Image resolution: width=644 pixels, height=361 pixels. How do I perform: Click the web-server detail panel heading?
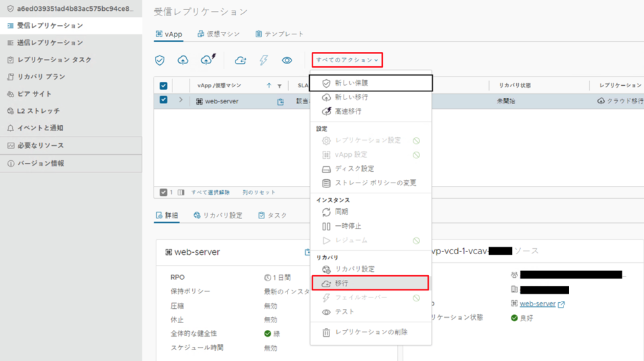tap(197, 252)
